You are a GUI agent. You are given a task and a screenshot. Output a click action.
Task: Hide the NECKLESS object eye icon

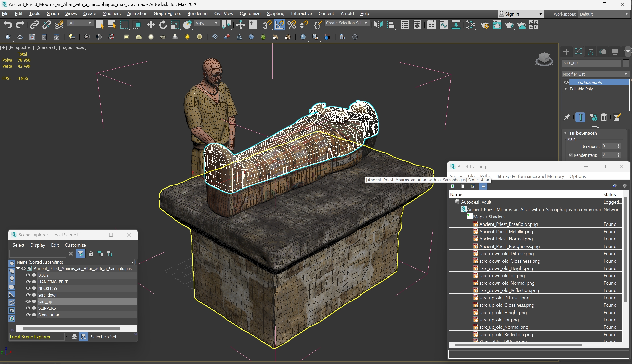pos(28,288)
